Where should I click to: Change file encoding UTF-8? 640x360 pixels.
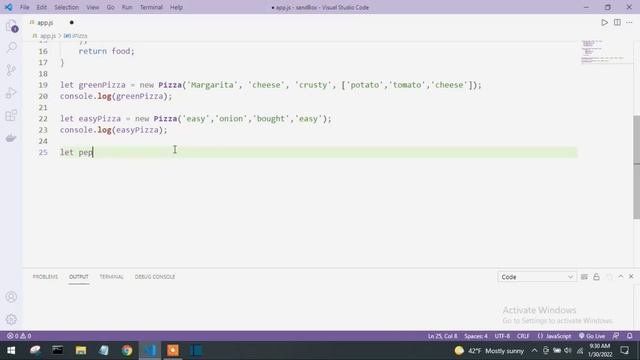click(x=502, y=336)
